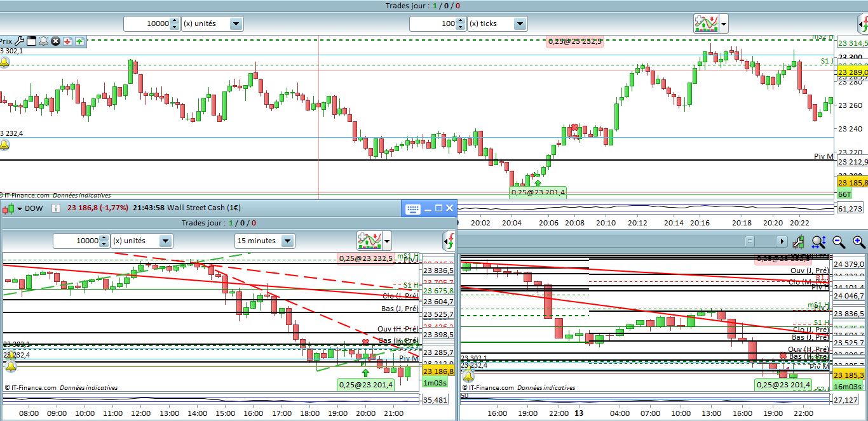Increase the DOW window quantity stepper
868x421 pixels.
(x=104, y=237)
